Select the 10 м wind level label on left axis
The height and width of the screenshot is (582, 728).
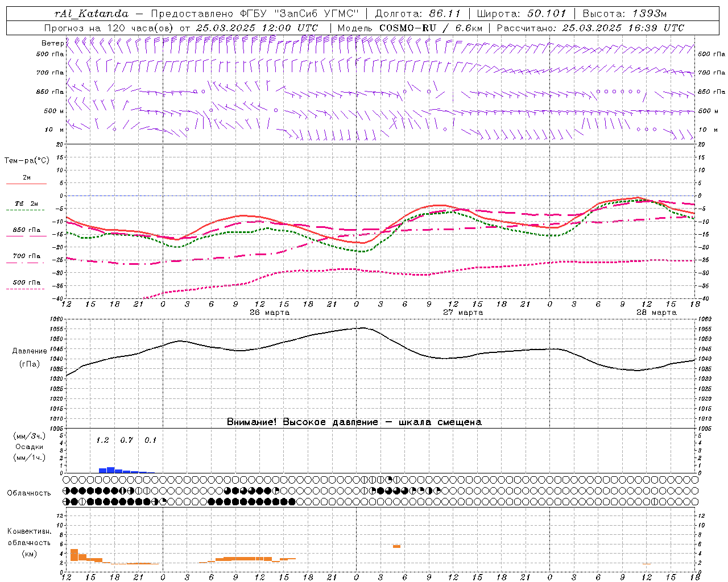pos(54,130)
